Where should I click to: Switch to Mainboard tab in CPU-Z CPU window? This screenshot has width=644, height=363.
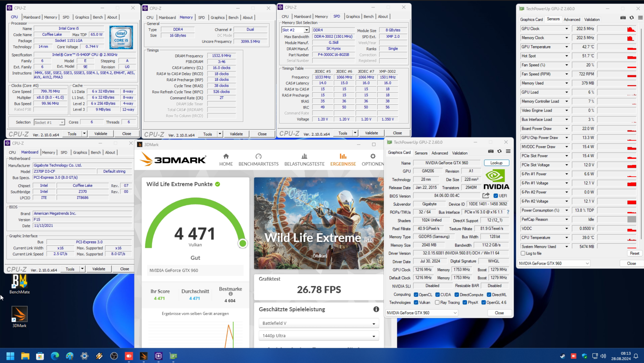pyautogui.click(x=32, y=17)
